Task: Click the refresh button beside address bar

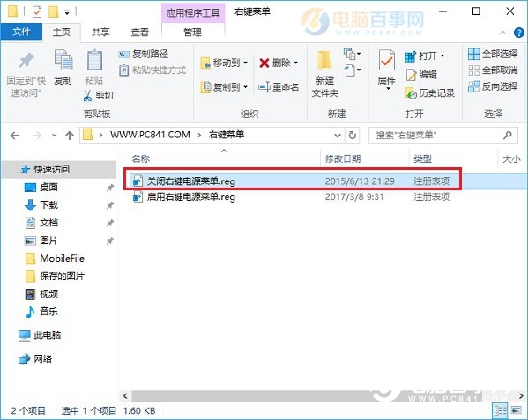Action: [x=353, y=136]
